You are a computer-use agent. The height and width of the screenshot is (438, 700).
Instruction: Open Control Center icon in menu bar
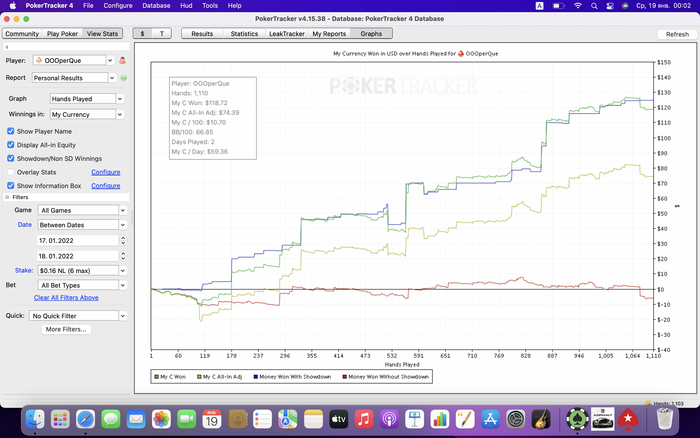[610, 6]
